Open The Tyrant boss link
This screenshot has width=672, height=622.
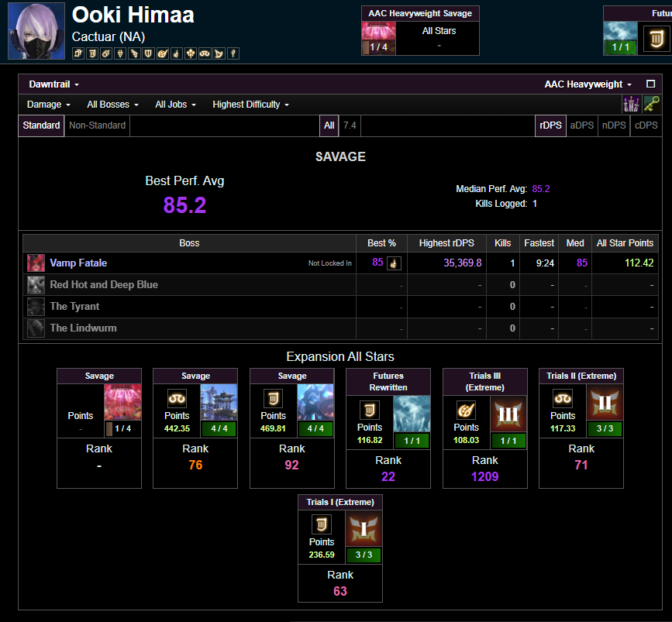74,307
